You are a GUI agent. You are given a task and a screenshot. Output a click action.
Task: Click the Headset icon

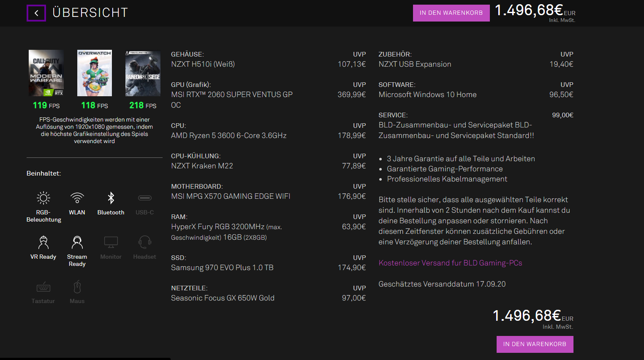tap(144, 242)
